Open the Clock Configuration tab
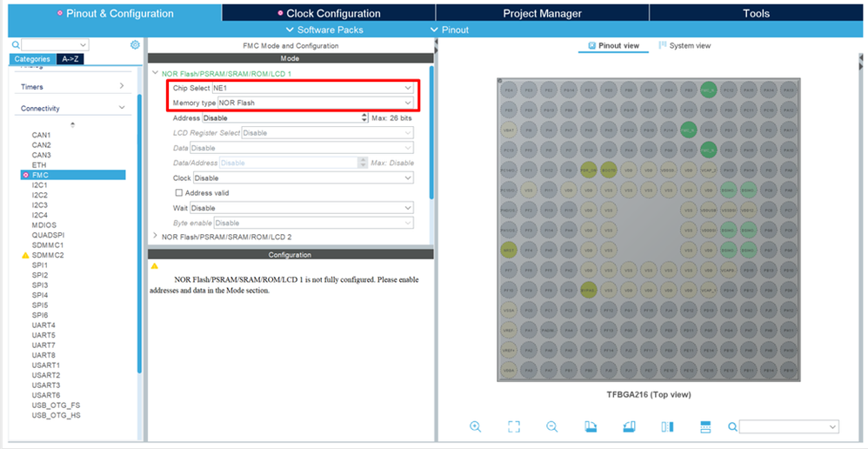Image resolution: width=868 pixels, height=449 pixels. [329, 13]
